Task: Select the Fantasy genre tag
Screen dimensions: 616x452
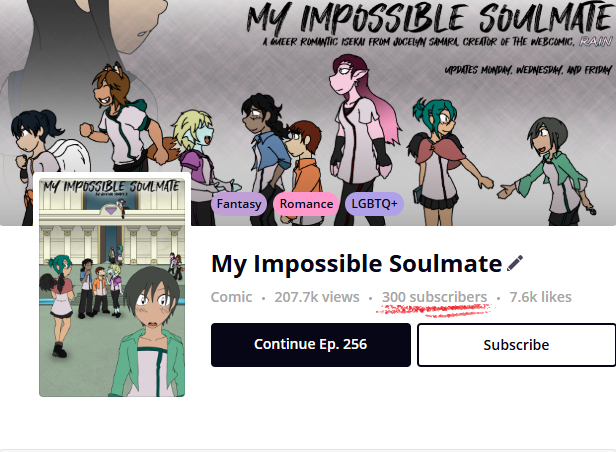Action: [x=239, y=204]
